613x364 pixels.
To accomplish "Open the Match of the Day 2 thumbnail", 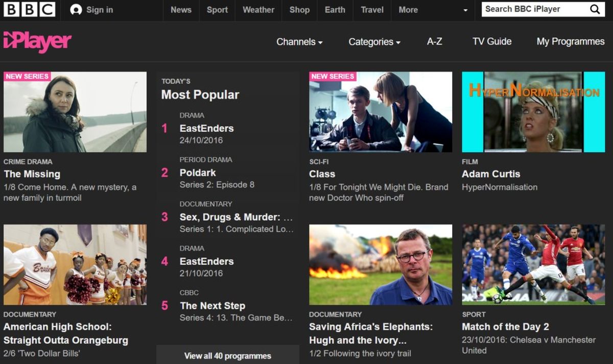I will click(x=533, y=264).
